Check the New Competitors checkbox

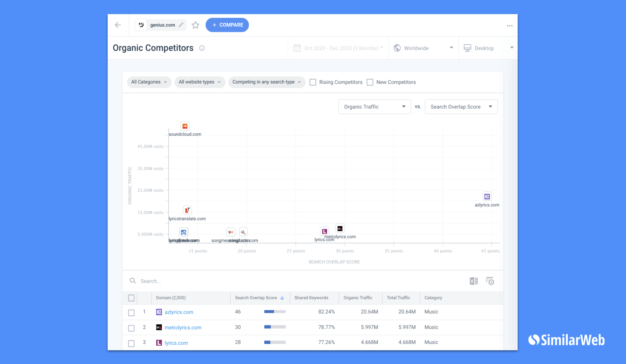[370, 82]
